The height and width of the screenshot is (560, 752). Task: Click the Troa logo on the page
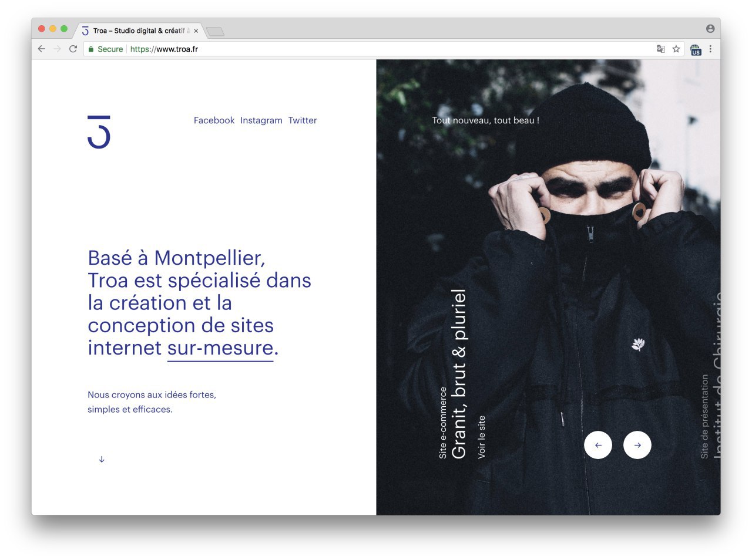tap(99, 132)
